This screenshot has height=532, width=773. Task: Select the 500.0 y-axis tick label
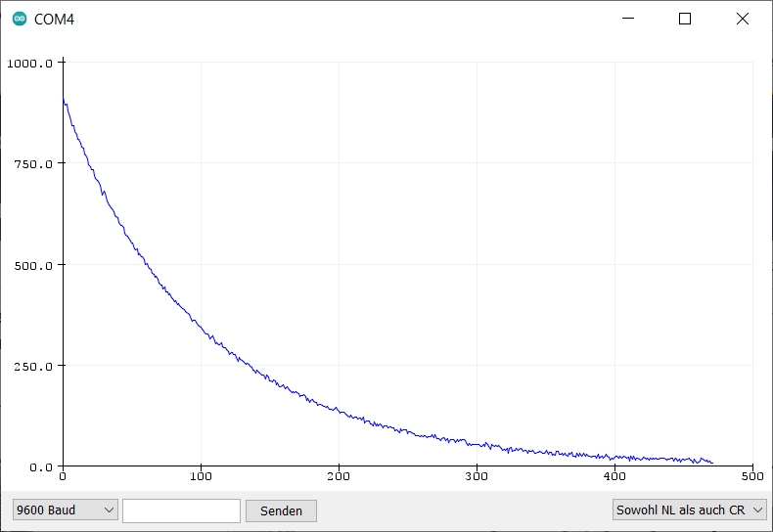pyautogui.click(x=32, y=265)
